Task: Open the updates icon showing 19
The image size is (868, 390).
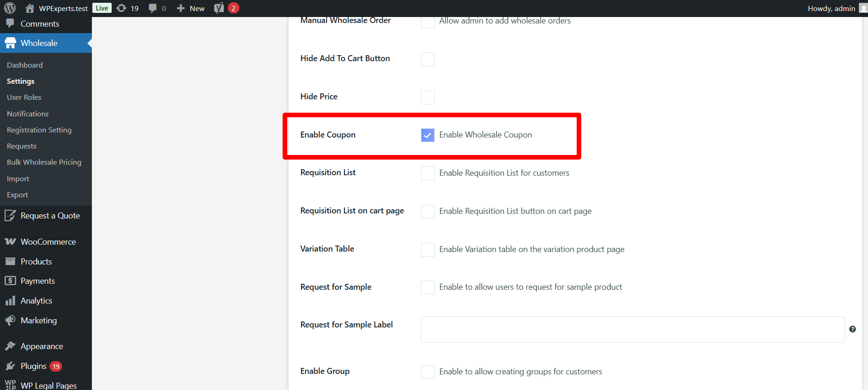Action: [x=121, y=8]
